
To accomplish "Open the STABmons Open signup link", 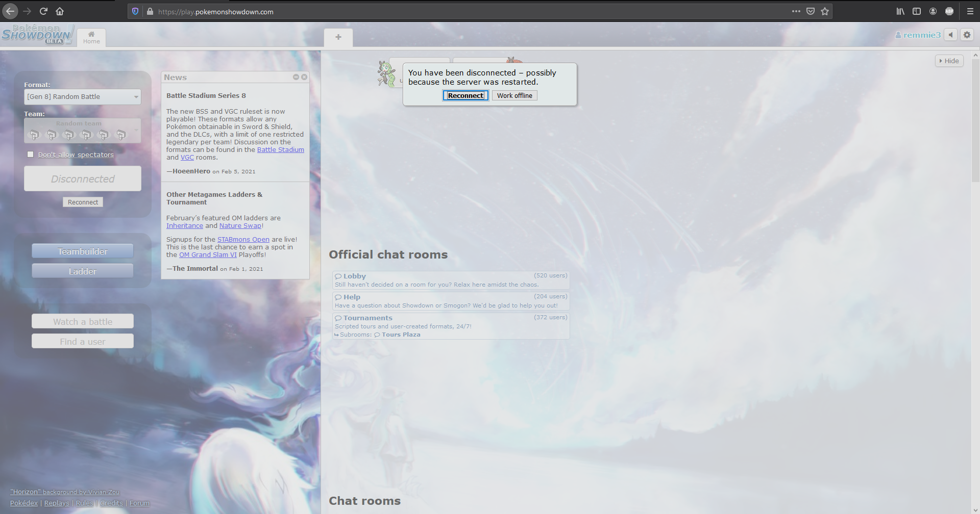I will (243, 240).
